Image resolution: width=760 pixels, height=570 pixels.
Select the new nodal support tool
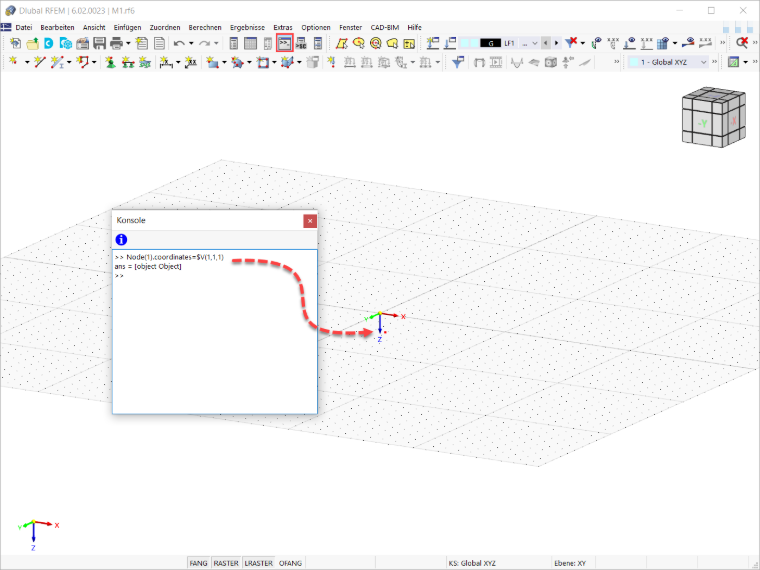[x=111, y=62]
